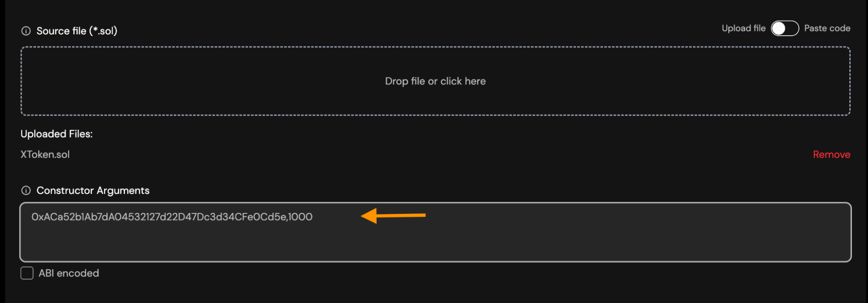Click the XToken.sol uploaded file name
This screenshot has width=868, height=303.
(x=45, y=154)
